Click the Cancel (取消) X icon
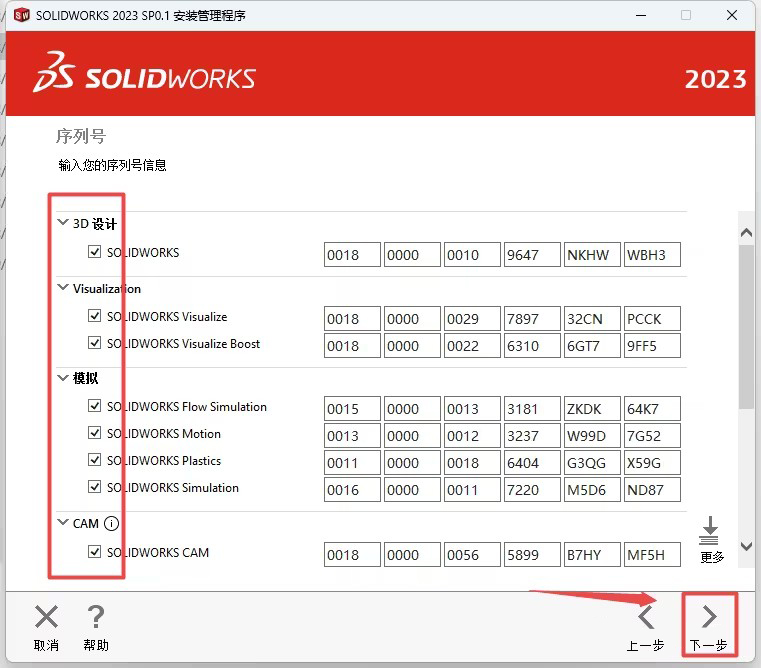 click(47, 617)
